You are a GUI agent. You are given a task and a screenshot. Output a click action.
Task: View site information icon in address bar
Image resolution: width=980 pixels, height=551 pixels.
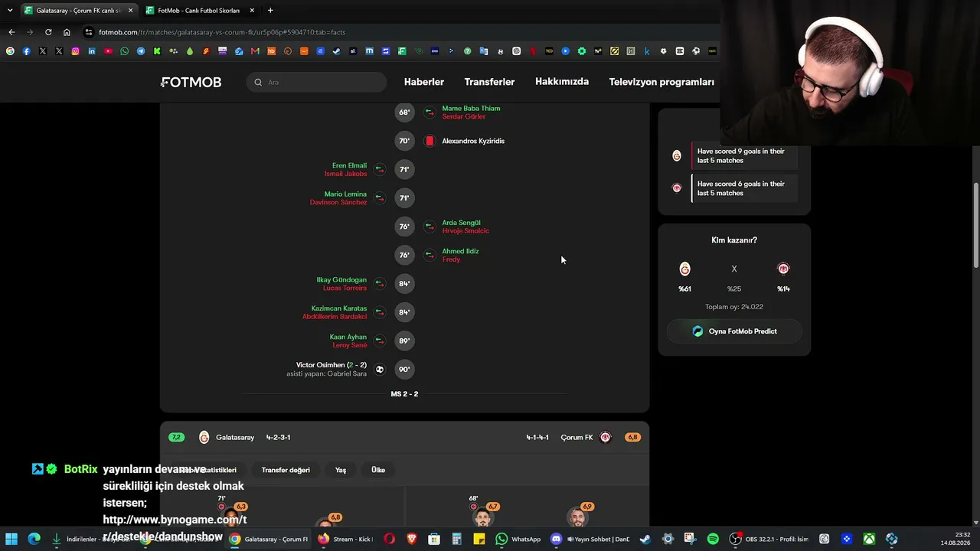tap(89, 32)
